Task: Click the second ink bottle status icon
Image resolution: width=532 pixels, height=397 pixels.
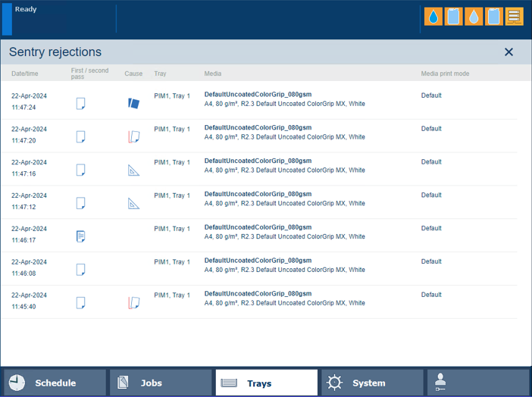Action: click(493, 16)
